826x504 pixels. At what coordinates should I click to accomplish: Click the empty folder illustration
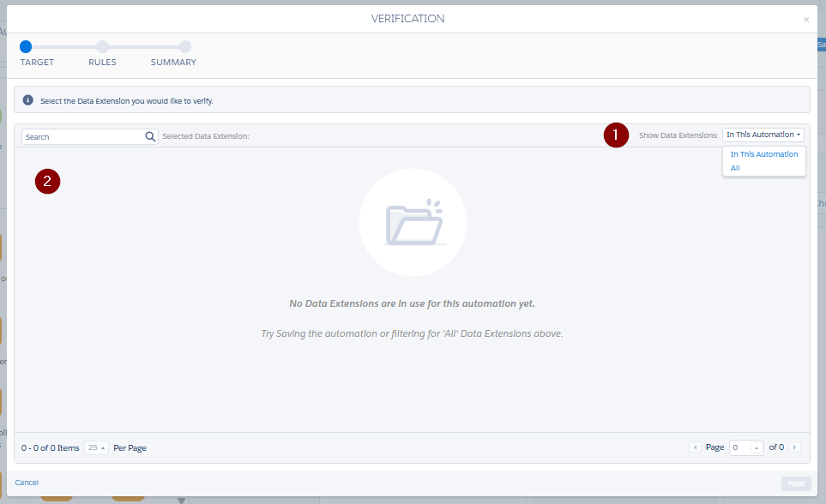point(413,222)
